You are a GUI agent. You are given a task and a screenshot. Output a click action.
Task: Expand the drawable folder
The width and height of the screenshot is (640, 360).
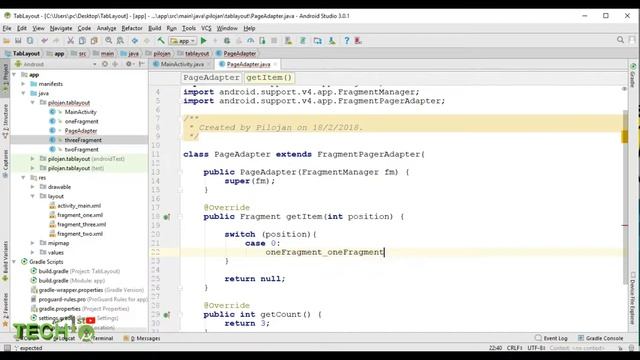click(x=33, y=187)
